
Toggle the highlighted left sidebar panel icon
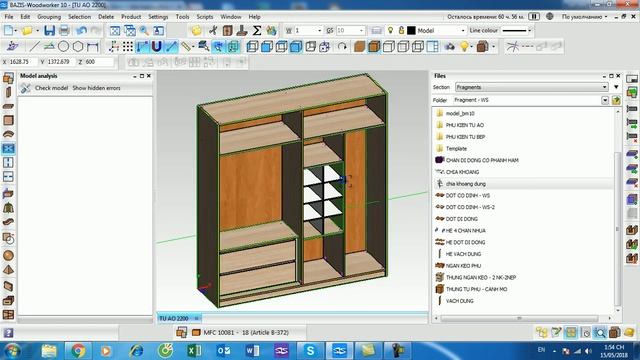[x=8, y=148]
